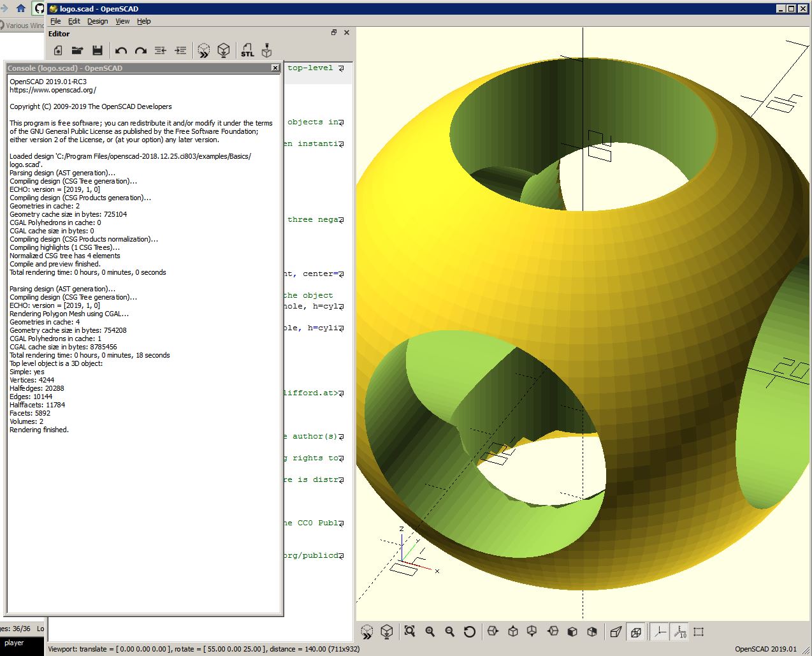The height and width of the screenshot is (656, 812).
Task: Switch to Front view
Action: (572, 632)
